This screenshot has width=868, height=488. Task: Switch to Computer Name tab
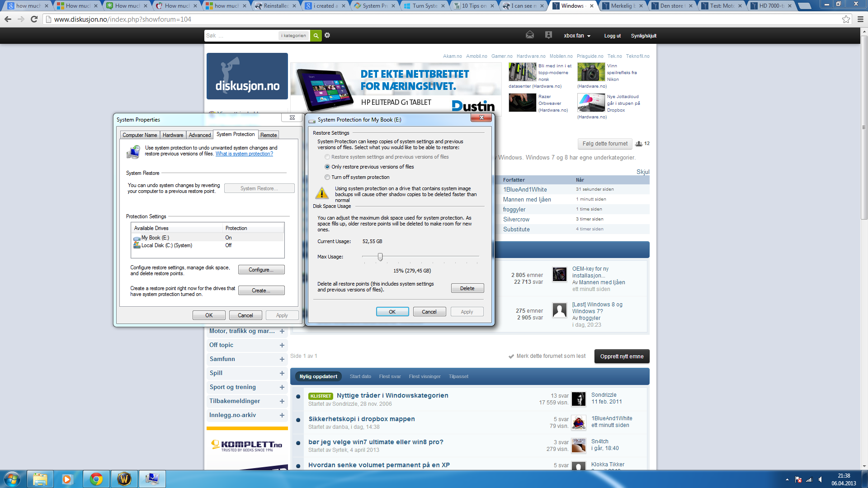tap(140, 135)
